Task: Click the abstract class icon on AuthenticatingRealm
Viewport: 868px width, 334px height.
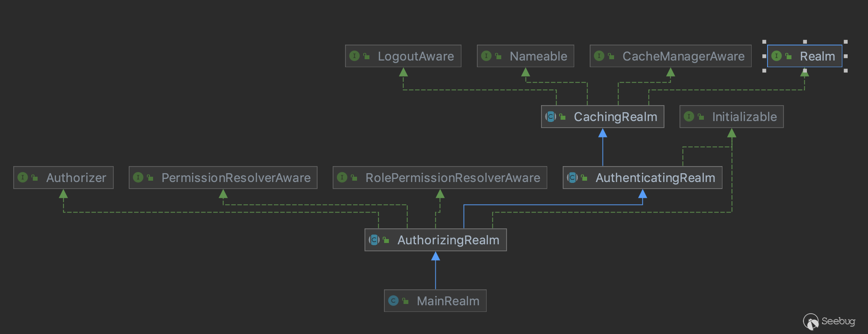Action: pyautogui.click(x=572, y=178)
